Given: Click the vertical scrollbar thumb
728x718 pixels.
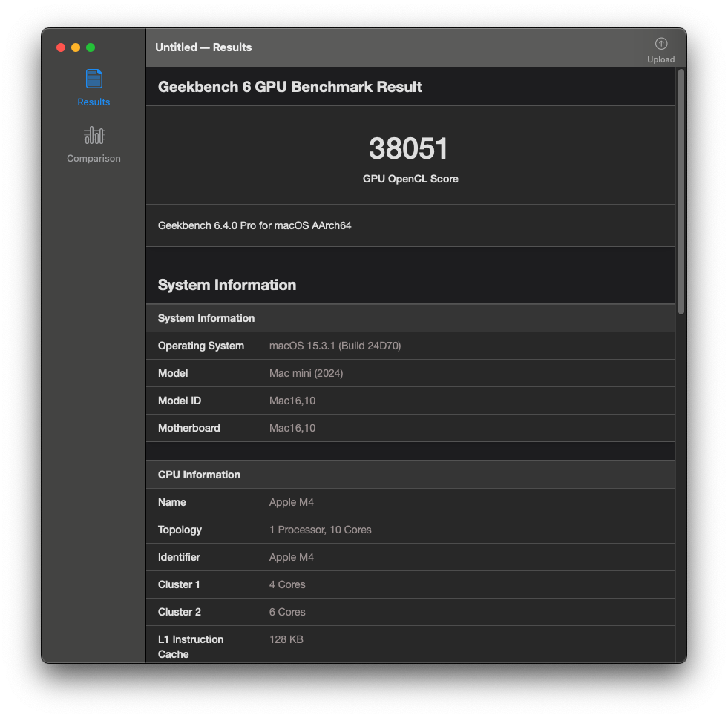Looking at the screenshot, I should click(681, 191).
